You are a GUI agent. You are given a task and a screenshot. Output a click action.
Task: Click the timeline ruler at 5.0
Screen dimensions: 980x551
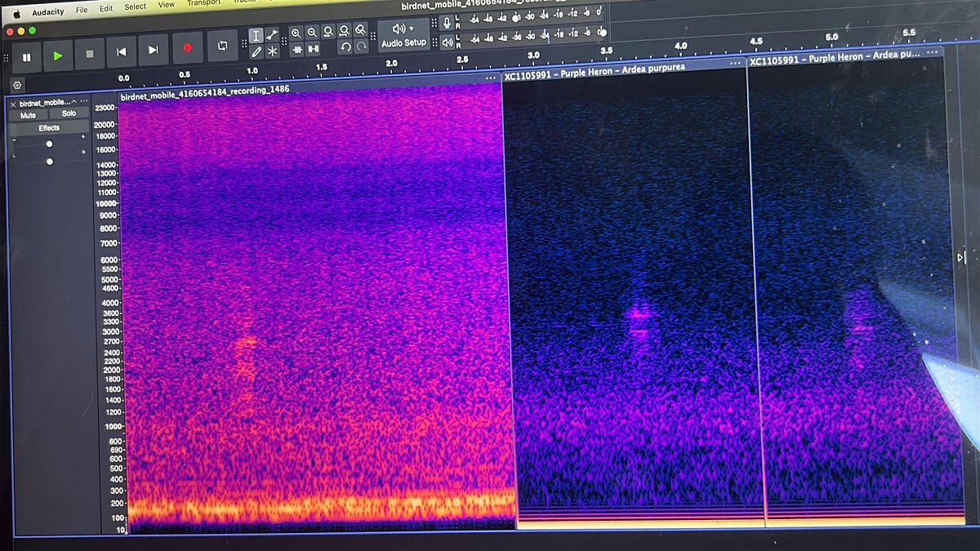click(831, 37)
